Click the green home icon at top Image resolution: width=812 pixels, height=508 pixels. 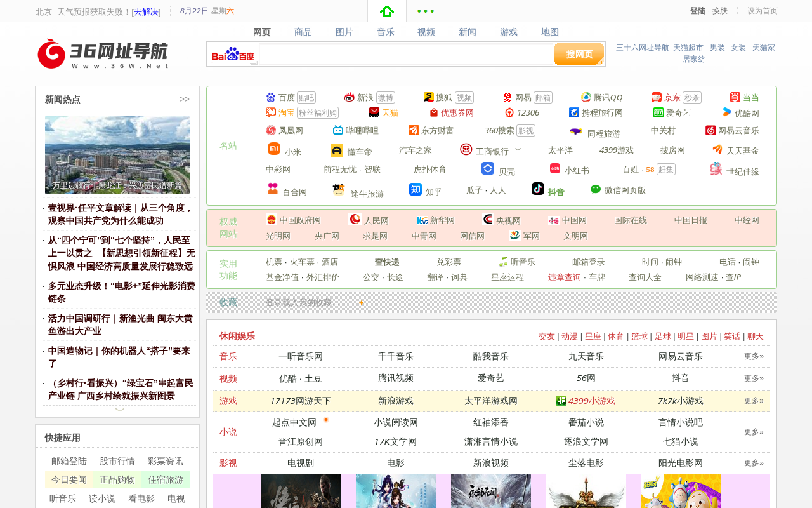tap(387, 11)
